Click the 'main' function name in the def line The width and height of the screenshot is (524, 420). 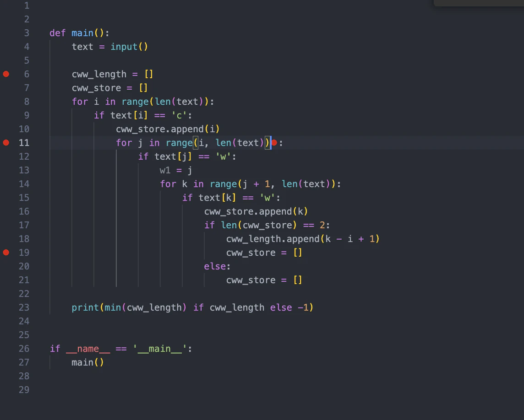point(82,33)
